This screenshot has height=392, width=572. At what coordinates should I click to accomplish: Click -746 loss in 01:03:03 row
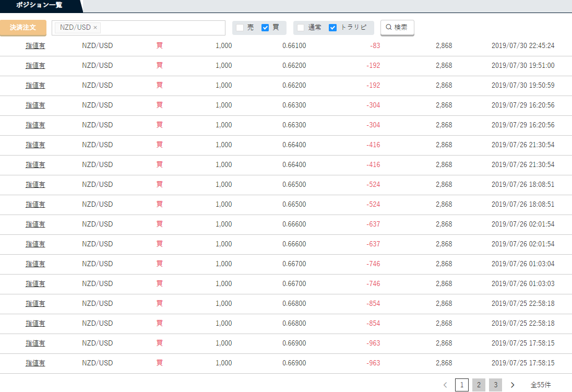(373, 283)
